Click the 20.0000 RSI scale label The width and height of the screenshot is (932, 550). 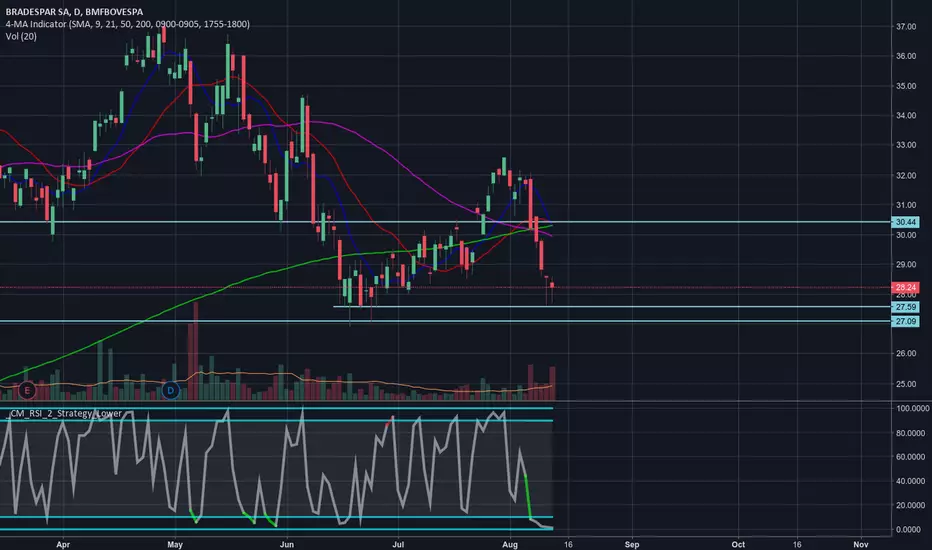tap(912, 505)
